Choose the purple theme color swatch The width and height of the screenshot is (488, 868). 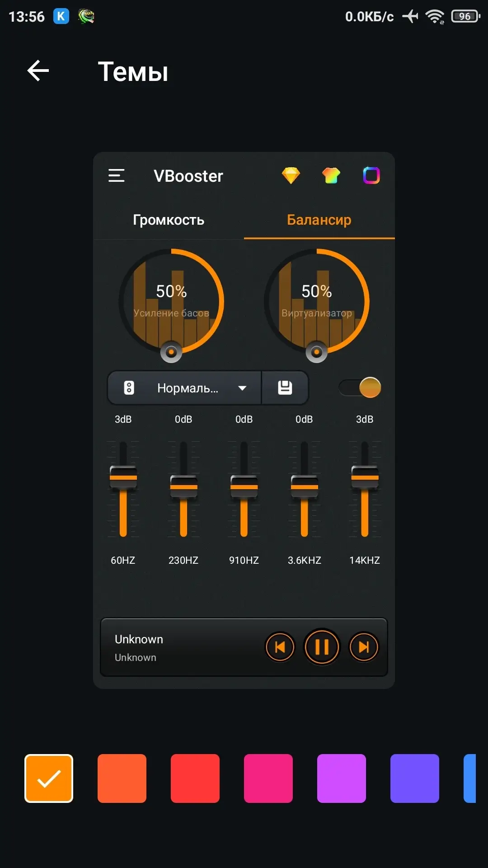click(x=342, y=778)
